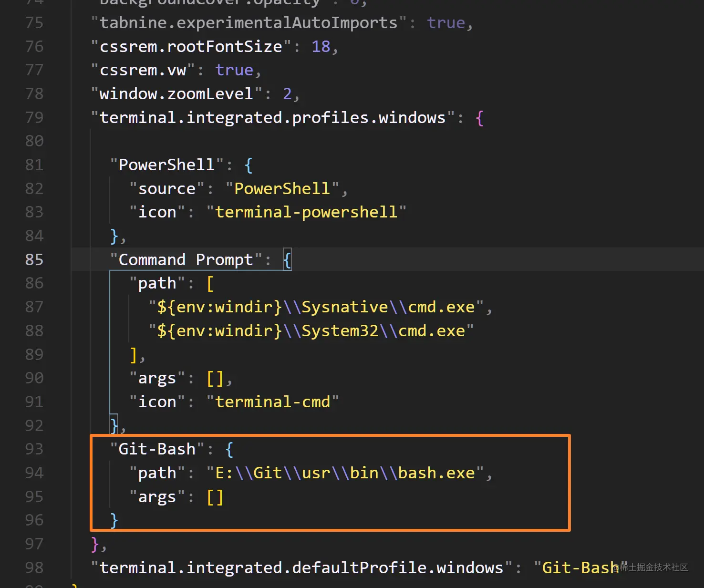Click the highlighted opening brace on line 85
Screen dimensions: 704x588
(x=287, y=259)
